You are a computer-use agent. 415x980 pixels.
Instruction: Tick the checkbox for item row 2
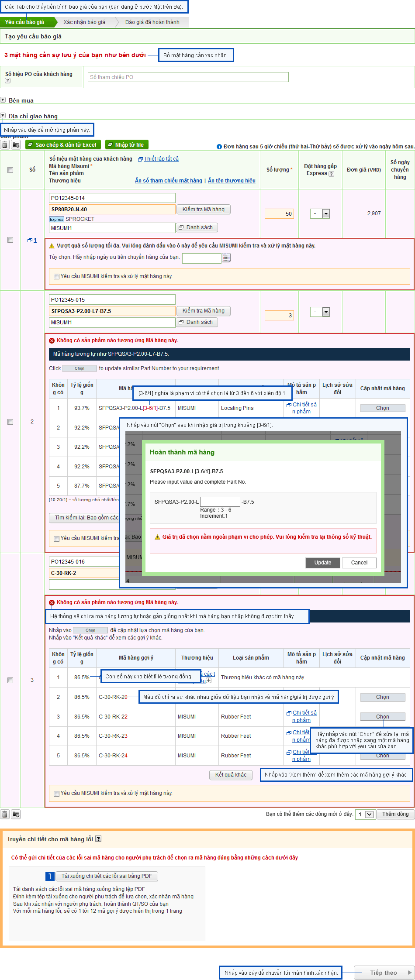pyautogui.click(x=10, y=422)
